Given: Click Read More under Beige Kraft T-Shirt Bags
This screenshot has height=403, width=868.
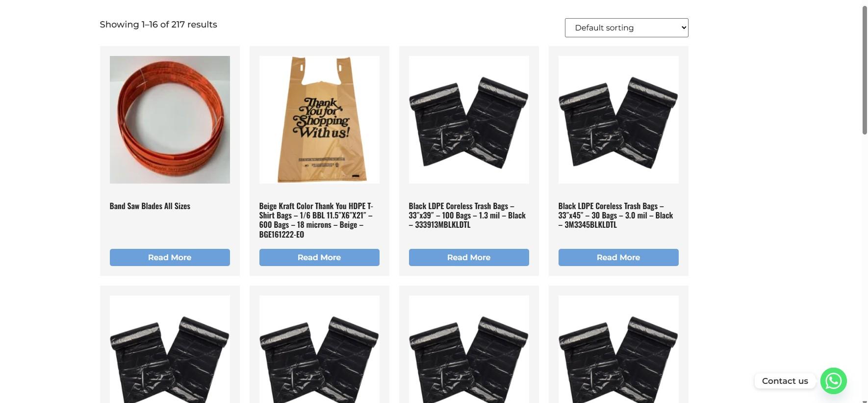Looking at the screenshot, I should [x=319, y=257].
